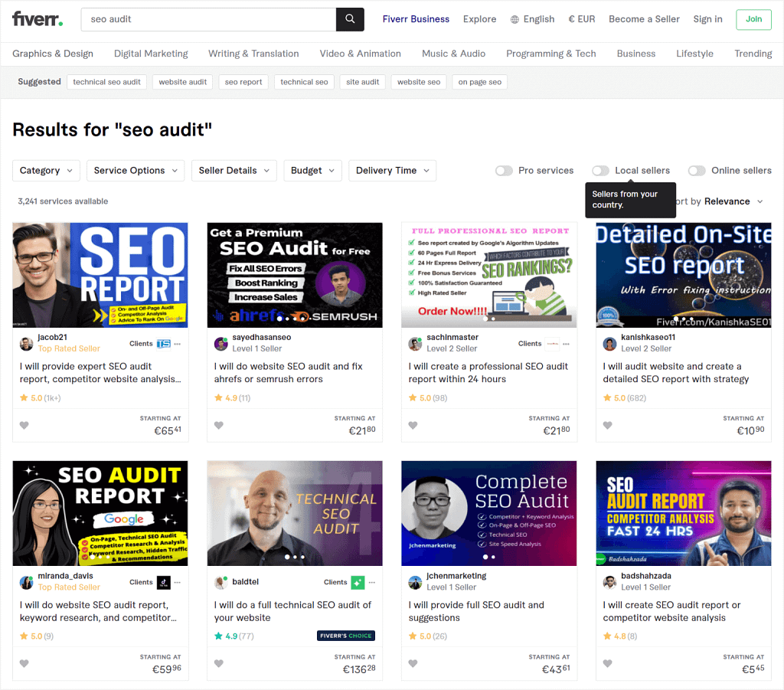Open Lifestyle category menu
784x690 pixels.
pos(694,54)
